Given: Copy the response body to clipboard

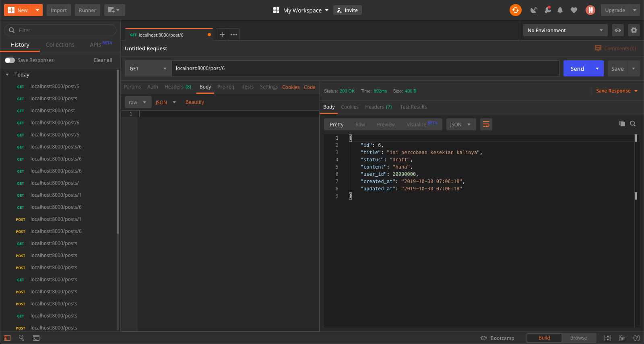Looking at the screenshot, I should click(622, 124).
